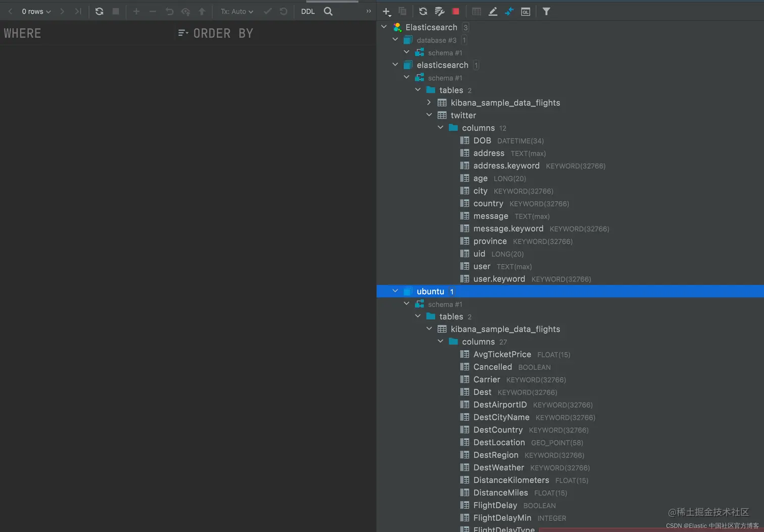Click the magnifier to search the data grid
The height and width of the screenshot is (532, 764).
(328, 11)
